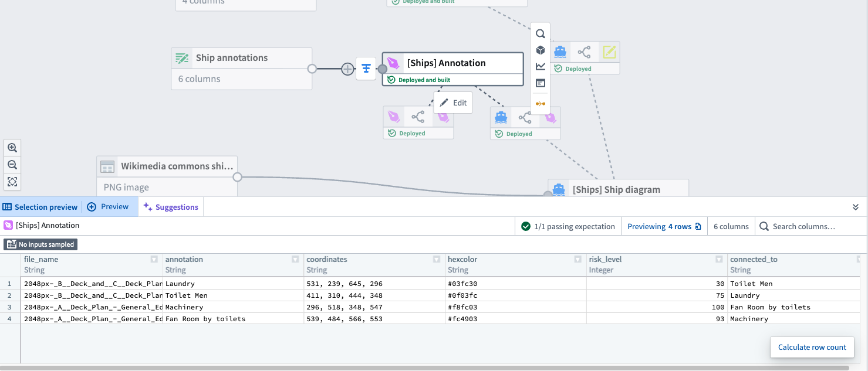The height and width of the screenshot is (371, 868).
Task: Open the green edit icon beside the Deployed badge
Action: click(609, 52)
